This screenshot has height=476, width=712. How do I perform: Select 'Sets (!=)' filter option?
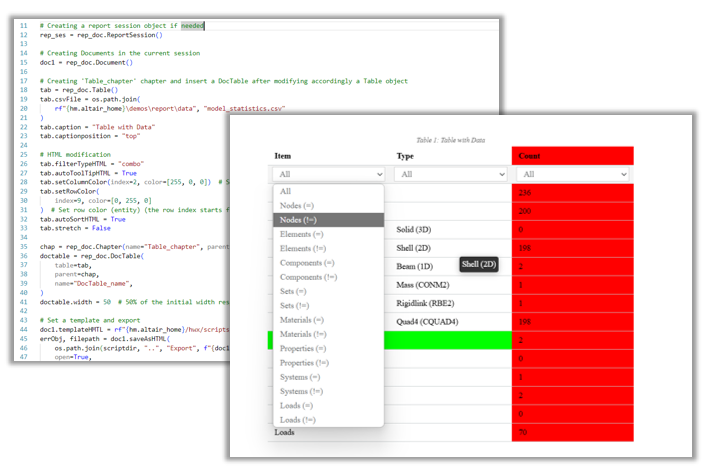coord(328,306)
